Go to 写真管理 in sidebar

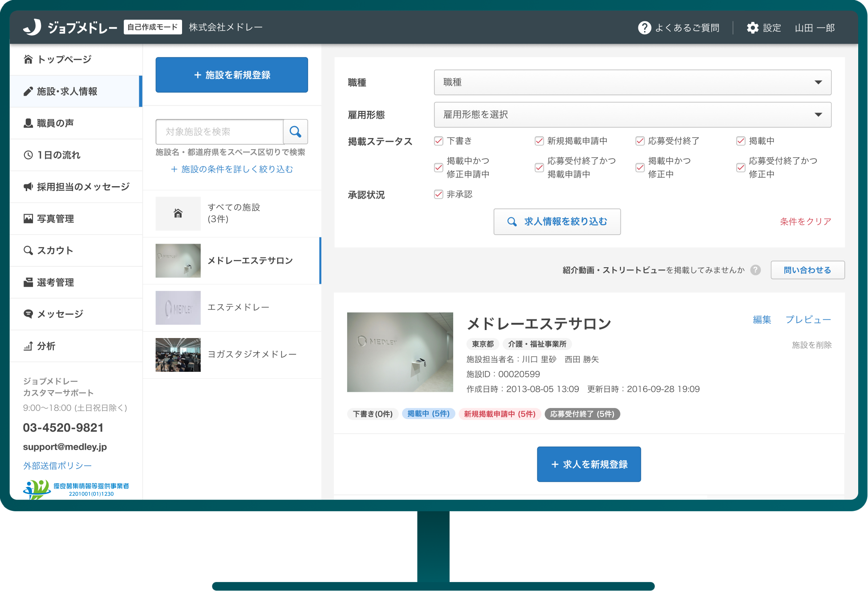(76, 218)
